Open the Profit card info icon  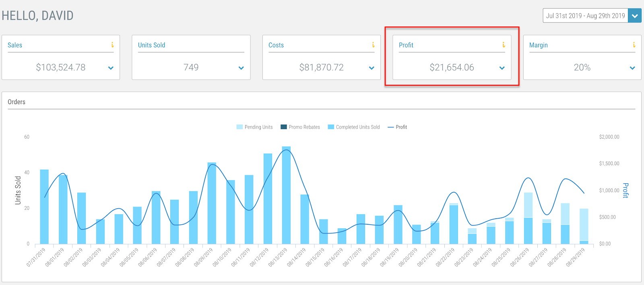(504, 45)
